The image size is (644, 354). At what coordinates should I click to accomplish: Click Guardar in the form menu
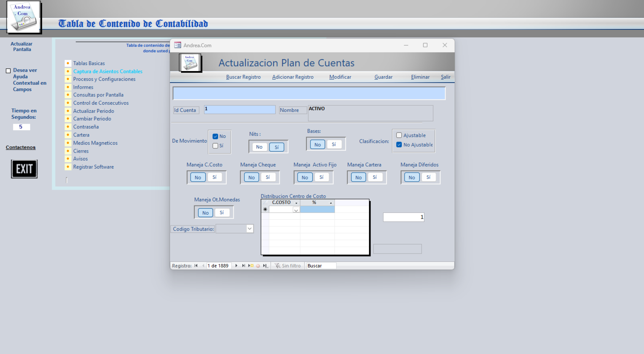[x=383, y=77]
